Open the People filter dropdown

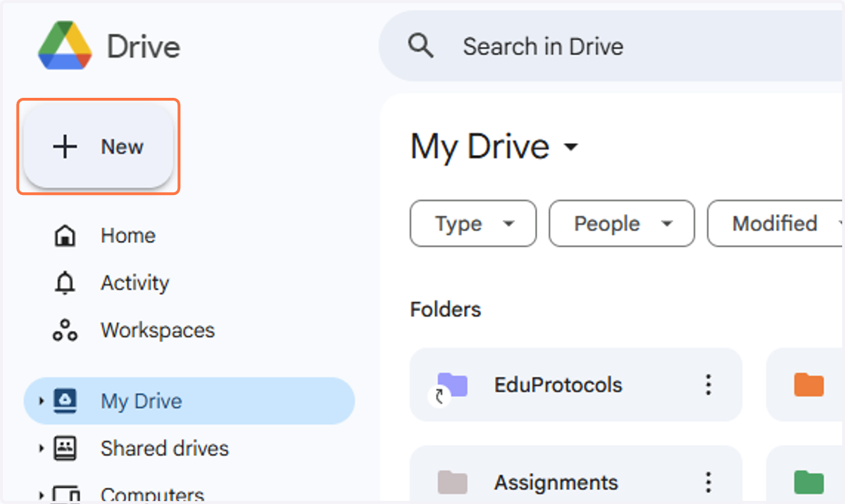(x=622, y=224)
